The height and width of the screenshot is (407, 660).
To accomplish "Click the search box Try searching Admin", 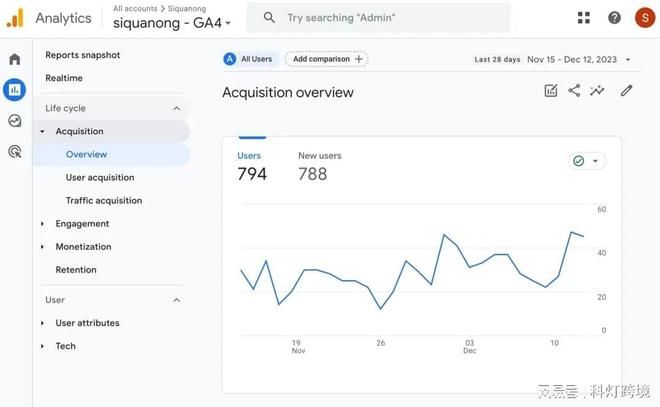I will coord(378,18).
